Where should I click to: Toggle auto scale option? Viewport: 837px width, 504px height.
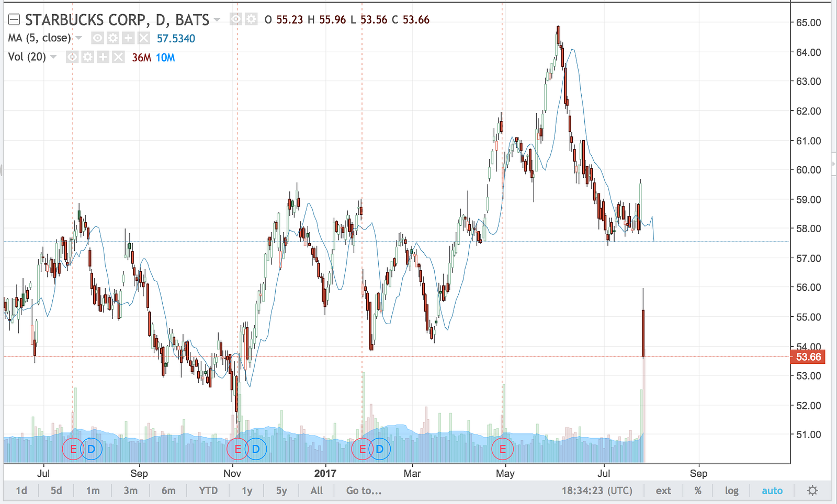[772, 490]
